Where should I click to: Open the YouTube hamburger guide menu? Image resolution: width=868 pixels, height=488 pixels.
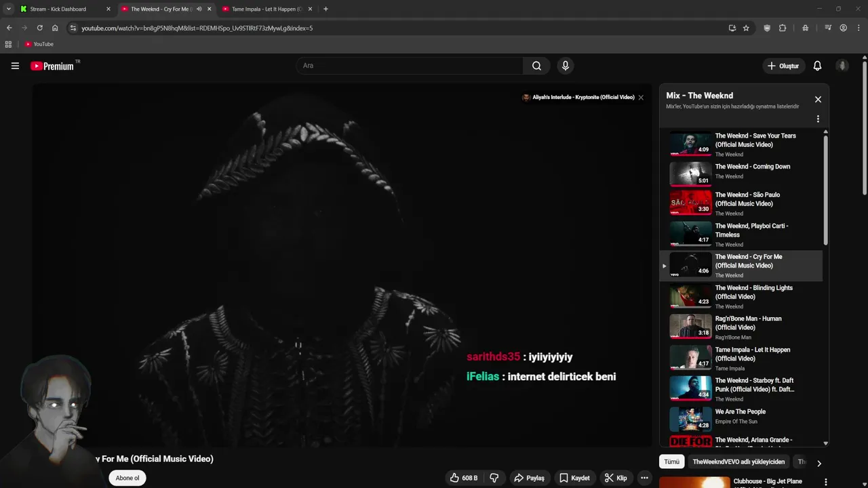point(15,66)
